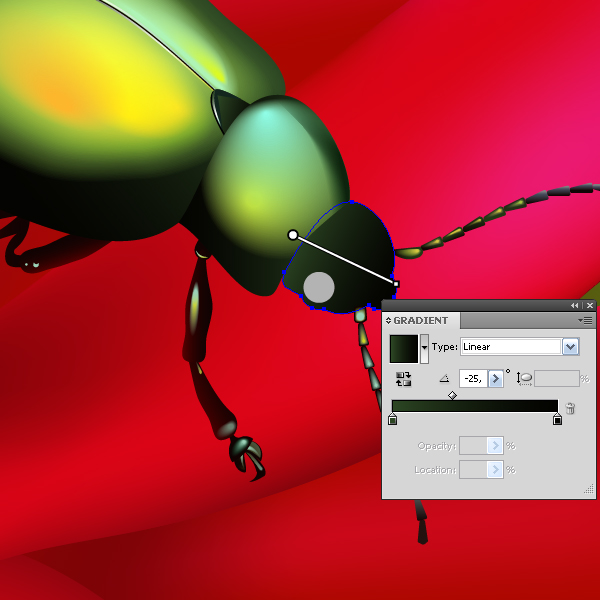Open the gradient Type dropdown
The image size is (600, 600).
(x=571, y=347)
